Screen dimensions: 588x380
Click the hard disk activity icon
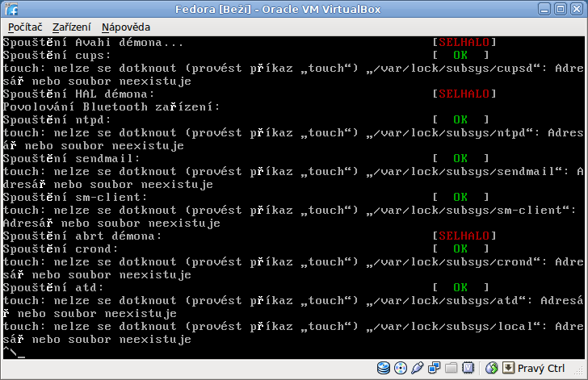[384, 368]
